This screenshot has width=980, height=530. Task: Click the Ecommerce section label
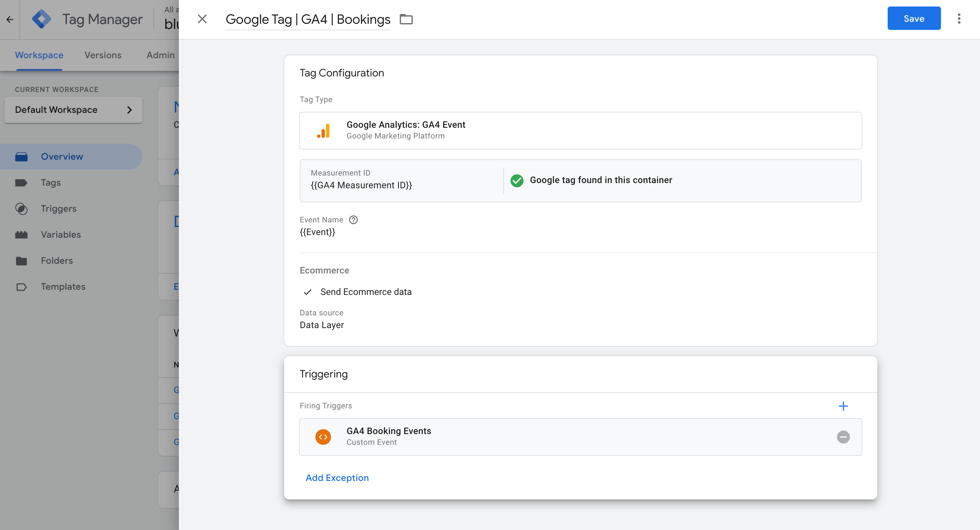[324, 271]
